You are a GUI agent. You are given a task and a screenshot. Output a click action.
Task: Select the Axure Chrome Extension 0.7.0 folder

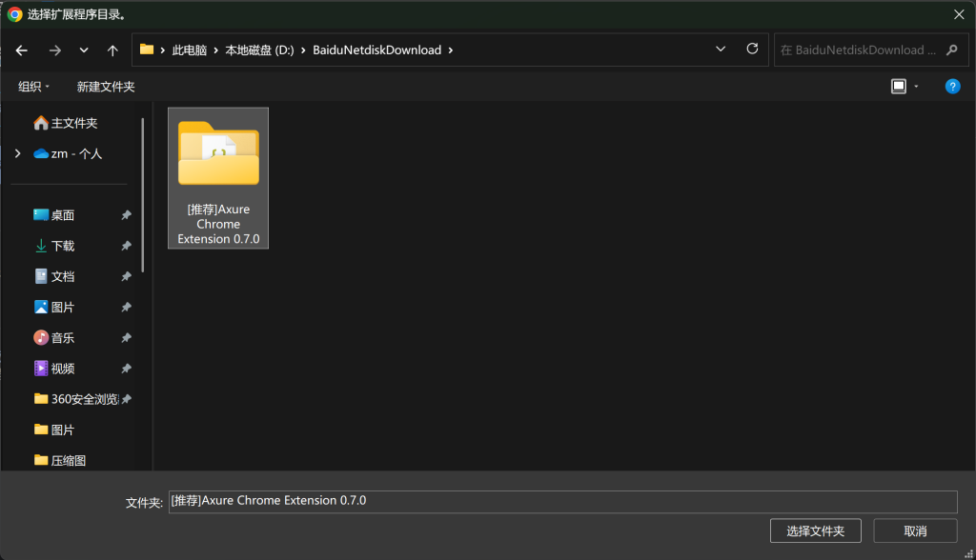click(x=218, y=177)
